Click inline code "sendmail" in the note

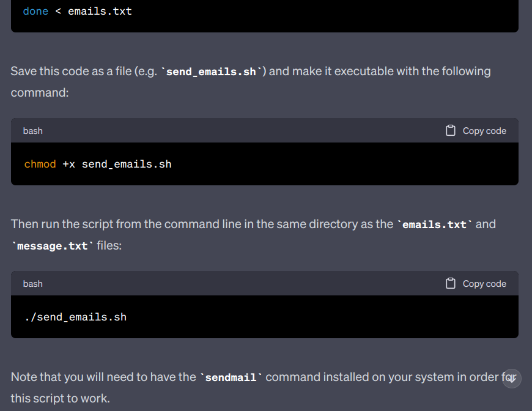click(x=231, y=377)
